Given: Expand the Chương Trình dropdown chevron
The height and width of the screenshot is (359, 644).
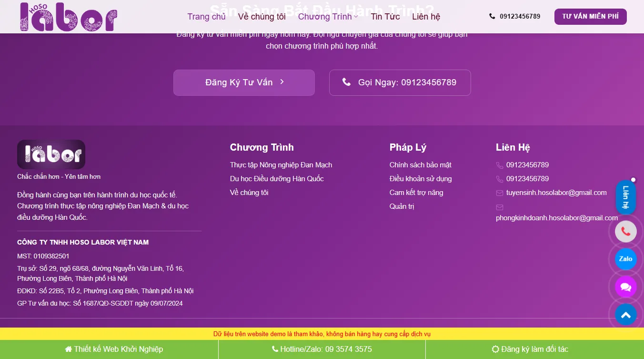Looking at the screenshot, I should point(356,17).
